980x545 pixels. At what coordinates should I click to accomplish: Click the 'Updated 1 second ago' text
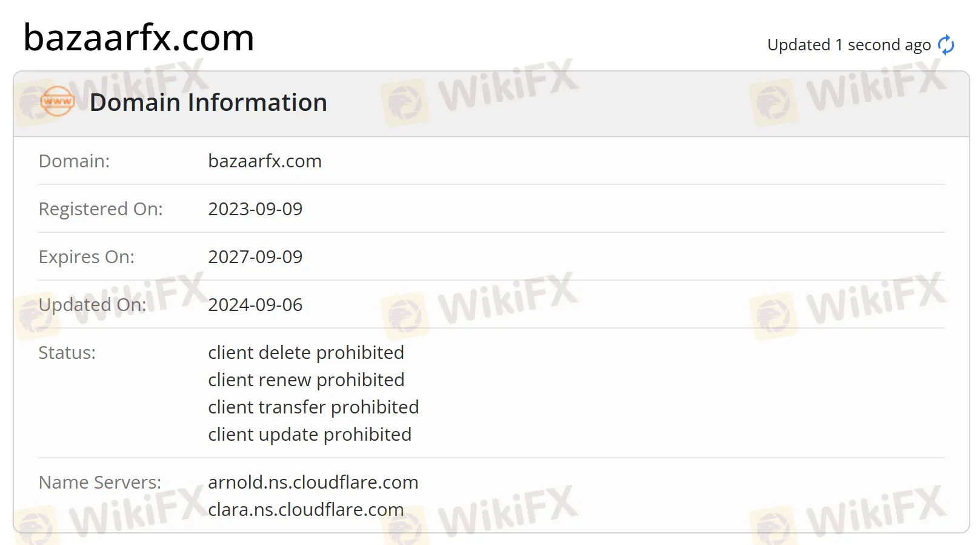tap(848, 45)
